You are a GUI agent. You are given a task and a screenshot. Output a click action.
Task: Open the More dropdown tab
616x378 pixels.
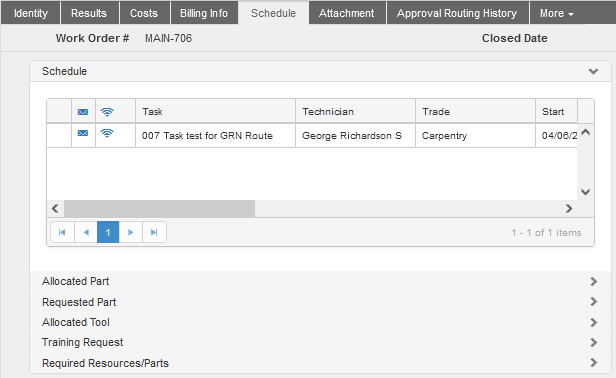[557, 13]
